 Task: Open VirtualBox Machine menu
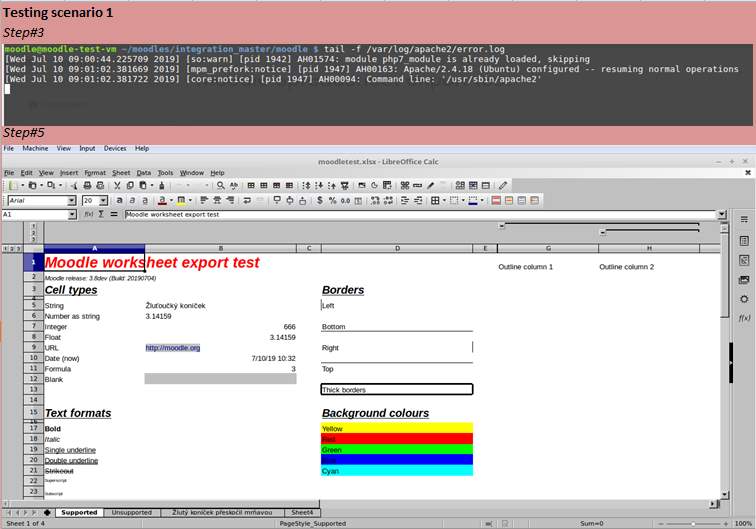click(x=35, y=149)
